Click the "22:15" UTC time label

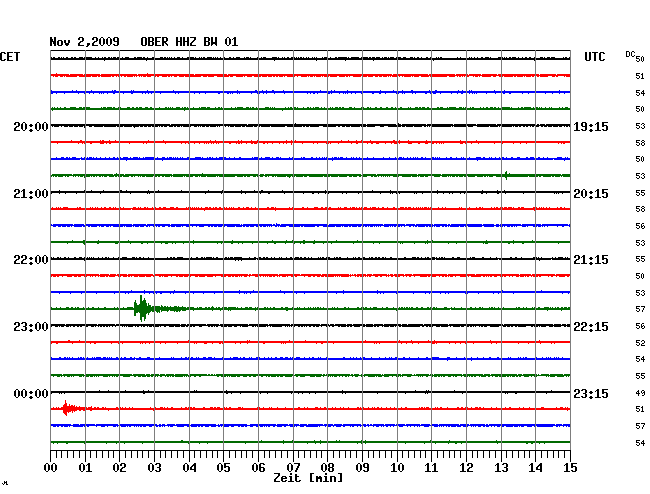[x=591, y=327]
